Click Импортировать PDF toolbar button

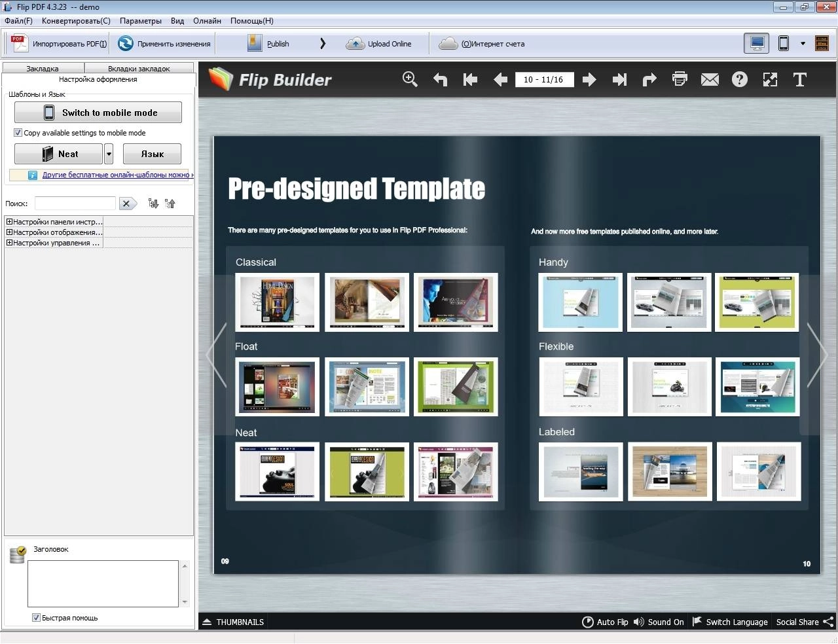coord(58,44)
